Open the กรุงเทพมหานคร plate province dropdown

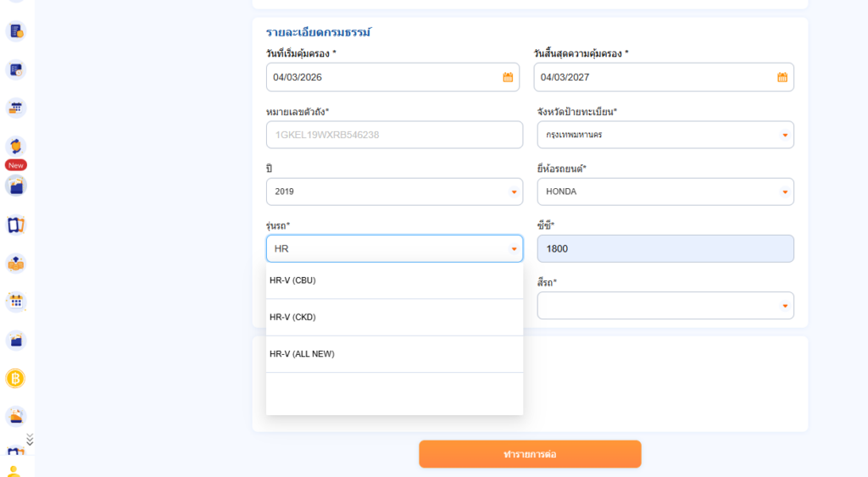[x=665, y=135]
